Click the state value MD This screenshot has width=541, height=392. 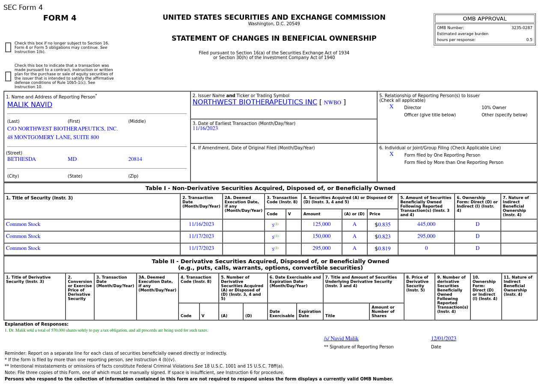(x=72, y=159)
